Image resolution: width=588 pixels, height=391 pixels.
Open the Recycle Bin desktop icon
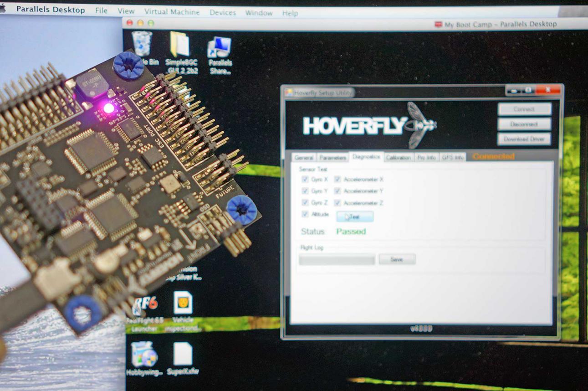tap(142, 44)
